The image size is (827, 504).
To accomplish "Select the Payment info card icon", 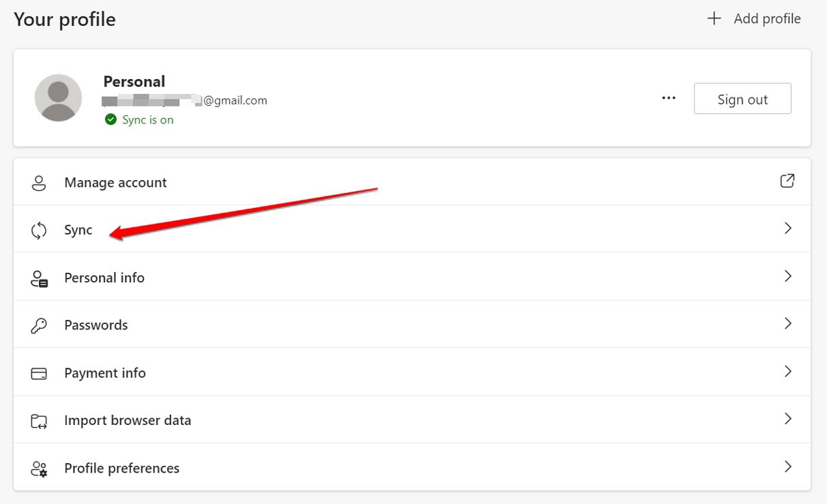I will (39, 372).
